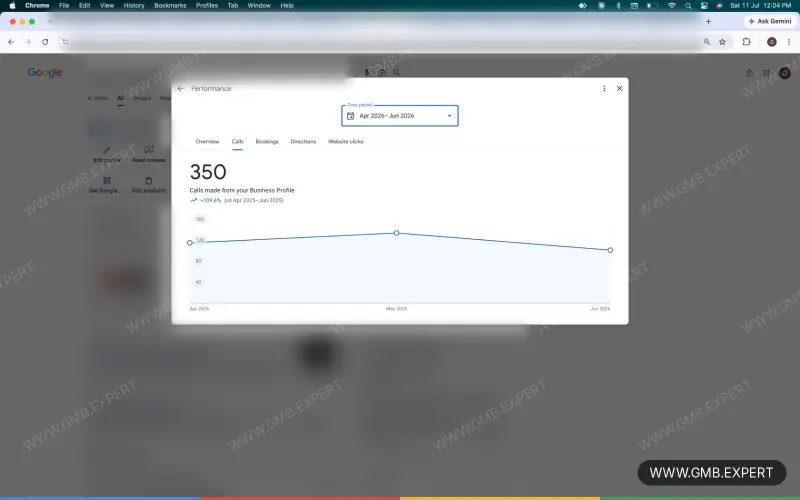The height and width of the screenshot is (500, 800).
Task: Click Read reviews in background page
Action: click(148, 155)
